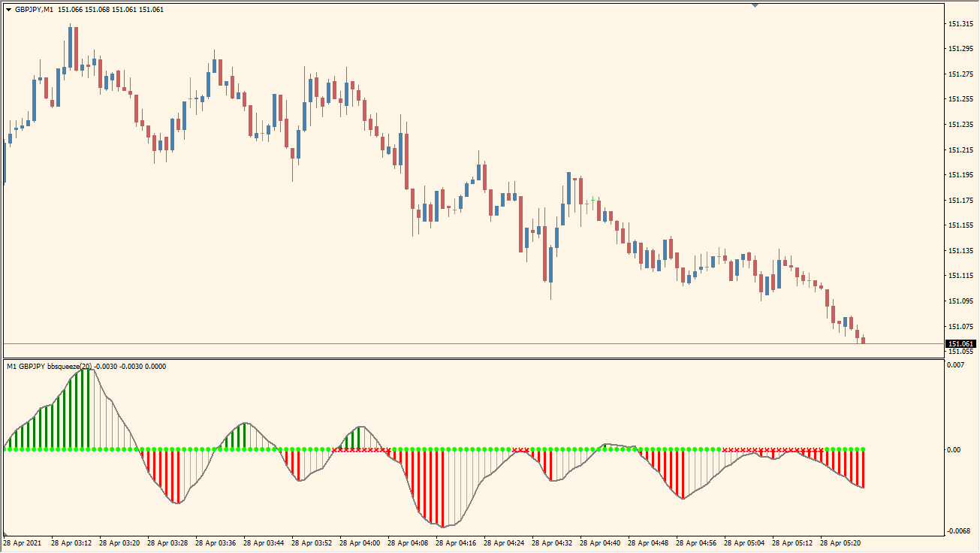Click the 28 Apr 03:36 time label
This screenshot has height=553, width=980.
coord(217,542)
